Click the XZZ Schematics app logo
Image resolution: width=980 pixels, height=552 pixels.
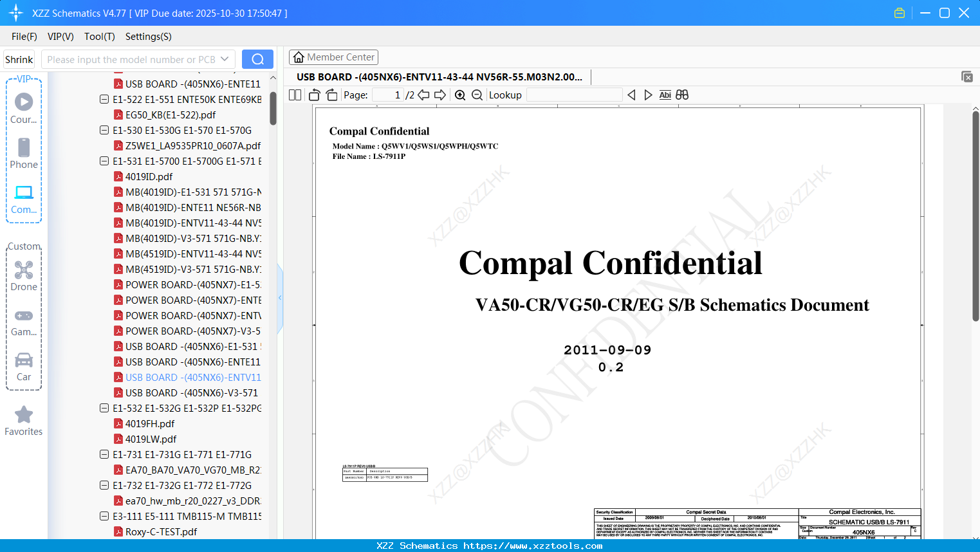16,13
